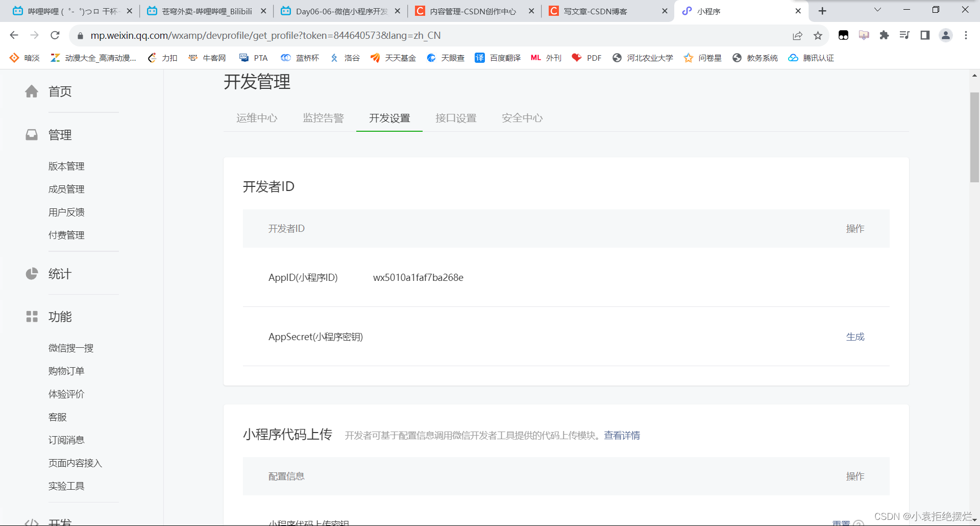Click 生成 to generate AppSecret

(x=855, y=337)
